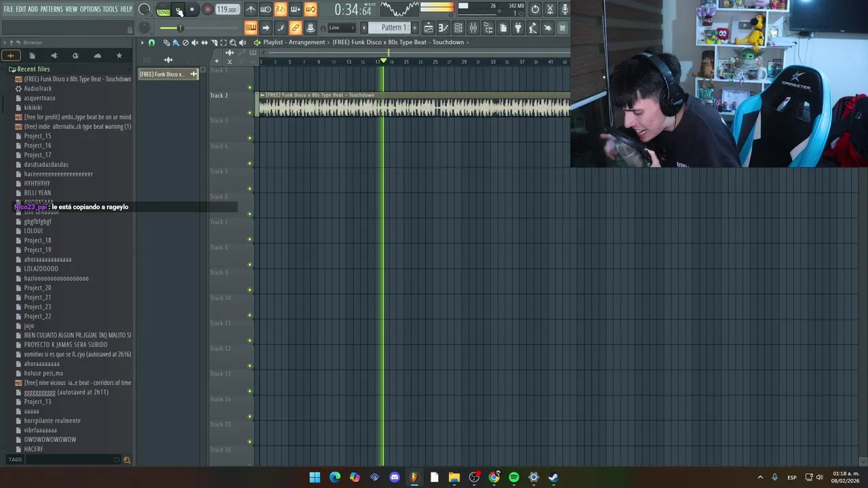This screenshot has height=488, width=868.
Task: Open browser starred favorites icon
Action: 119,56
